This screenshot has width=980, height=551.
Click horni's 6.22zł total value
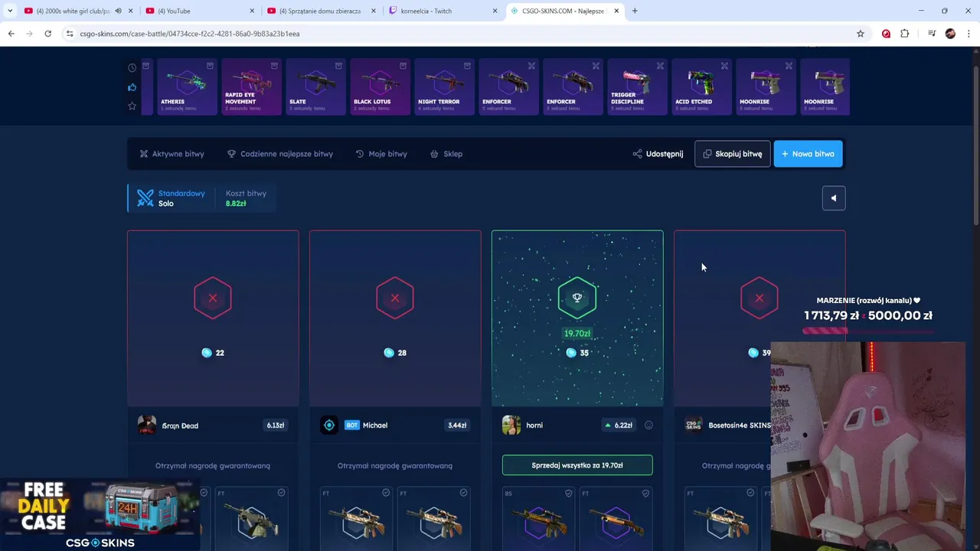(x=619, y=425)
